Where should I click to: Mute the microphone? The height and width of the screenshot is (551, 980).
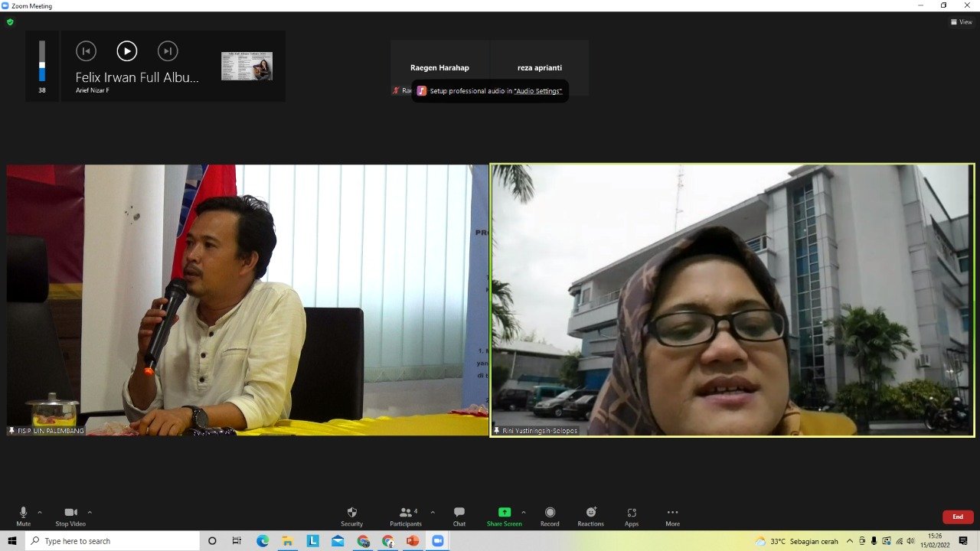click(23, 513)
